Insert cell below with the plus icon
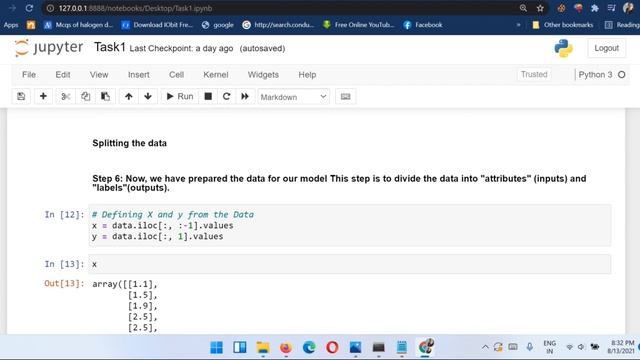 pos(43,97)
